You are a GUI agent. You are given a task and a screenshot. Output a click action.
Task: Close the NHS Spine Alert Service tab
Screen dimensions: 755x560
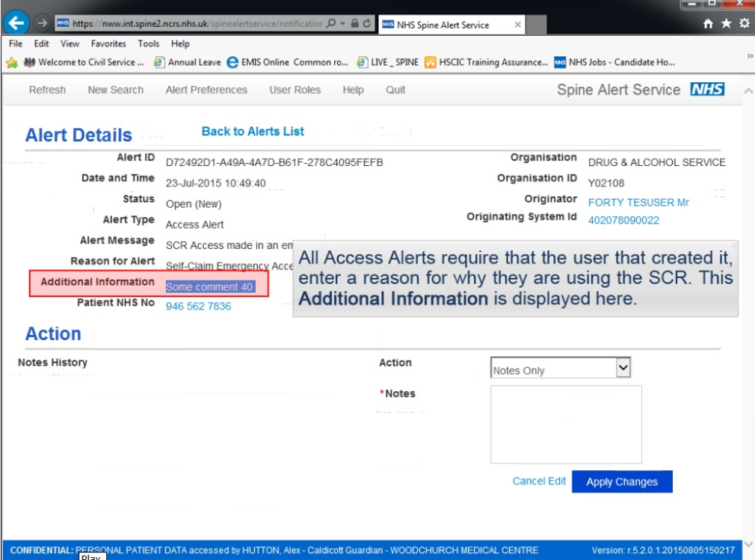point(517,25)
